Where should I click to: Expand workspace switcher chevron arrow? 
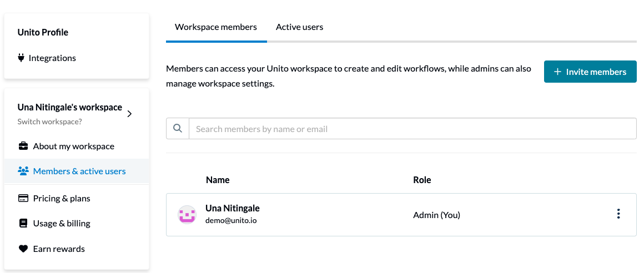[130, 114]
